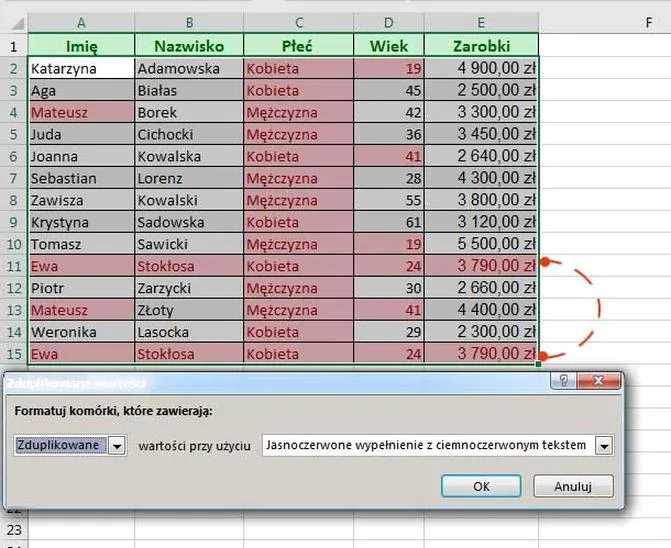The height and width of the screenshot is (548, 671).
Task: Select the salary cell 2 660,00 zł
Action: tap(481, 288)
